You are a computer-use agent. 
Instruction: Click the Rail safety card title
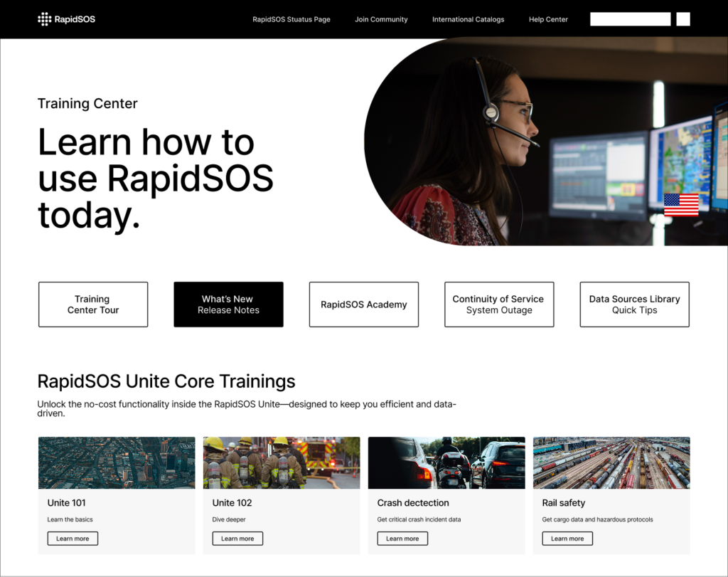point(564,503)
